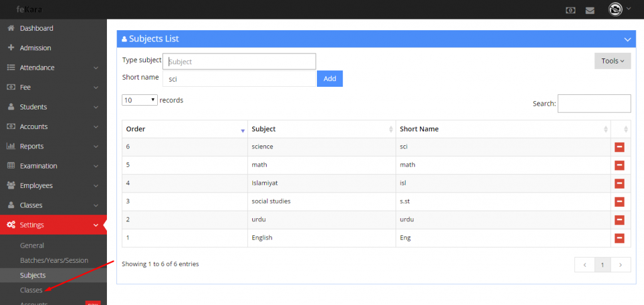Screen dimensions: 644x305
Task: Click the Attendance list icon
Action: point(11,67)
